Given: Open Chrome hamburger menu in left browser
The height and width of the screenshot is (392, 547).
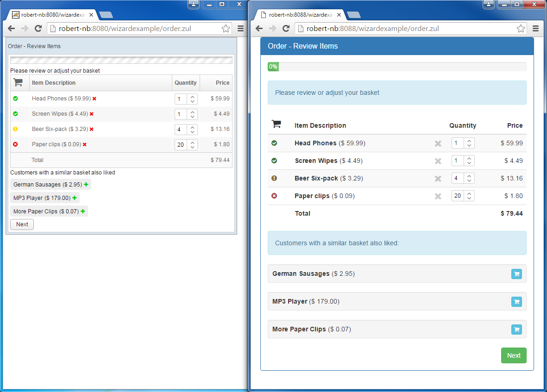Looking at the screenshot, I should 240,29.
